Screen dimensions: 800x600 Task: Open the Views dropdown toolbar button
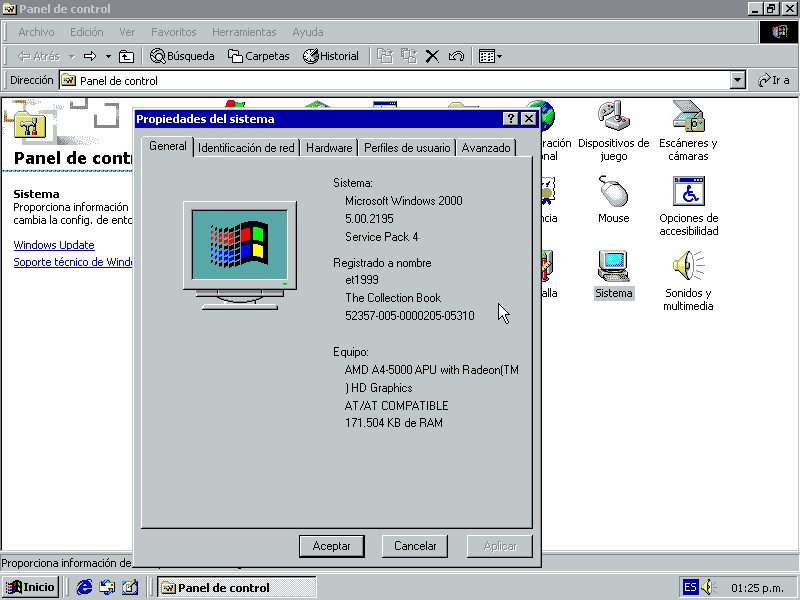pyautogui.click(x=490, y=56)
